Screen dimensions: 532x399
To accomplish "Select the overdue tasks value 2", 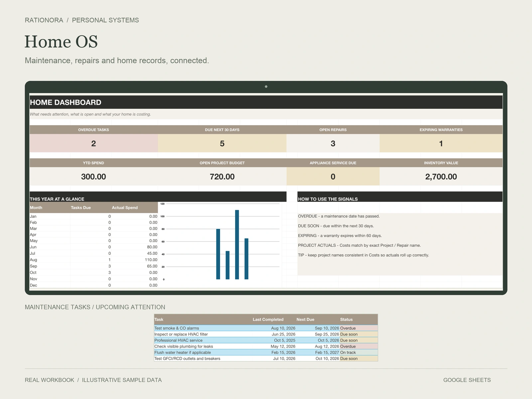I will pos(93,143).
